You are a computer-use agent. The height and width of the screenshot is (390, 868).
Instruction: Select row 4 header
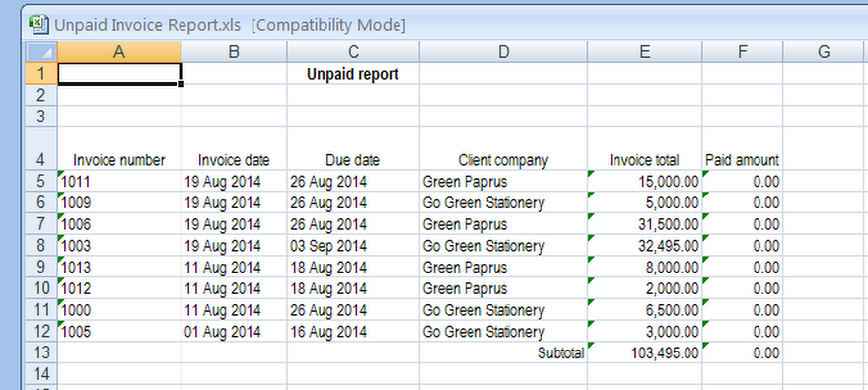click(x=41, y=148)
